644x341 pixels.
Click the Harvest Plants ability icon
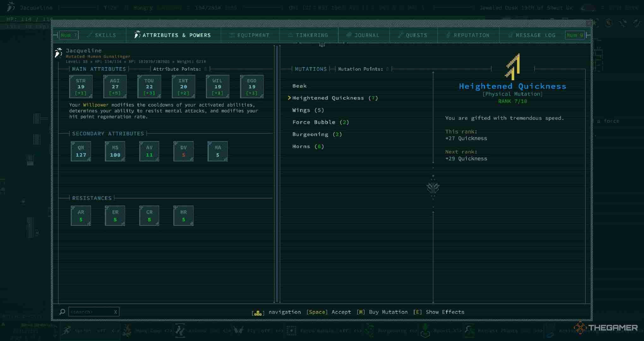469,331
